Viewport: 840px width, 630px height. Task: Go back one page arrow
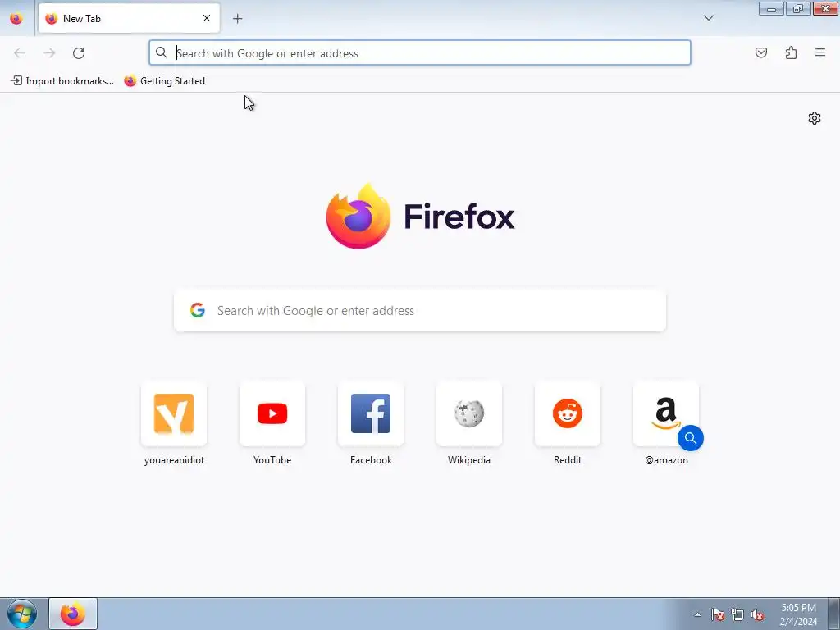(x=20, y=53)
